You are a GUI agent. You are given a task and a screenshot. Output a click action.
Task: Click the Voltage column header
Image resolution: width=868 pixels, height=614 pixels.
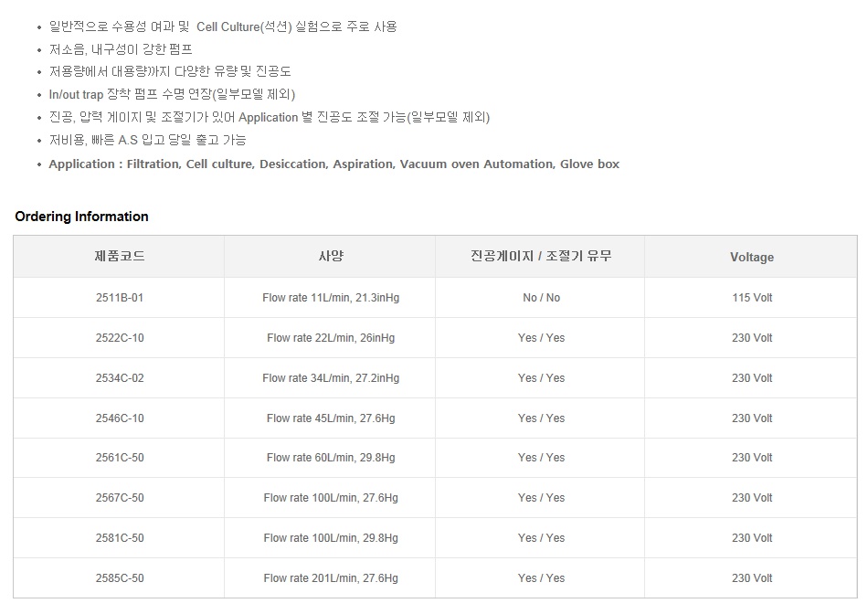[x=752, y=257]
